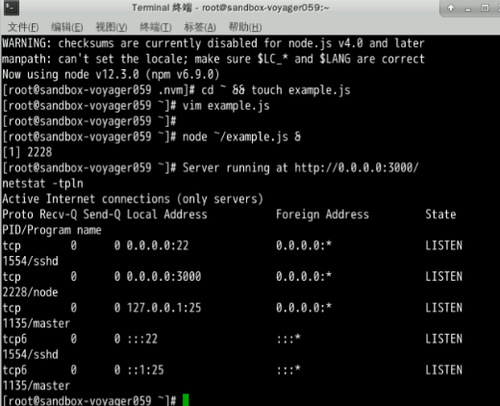500x406 pixels.
Task: Click the vim example.js command
Action: pos(226,106)
